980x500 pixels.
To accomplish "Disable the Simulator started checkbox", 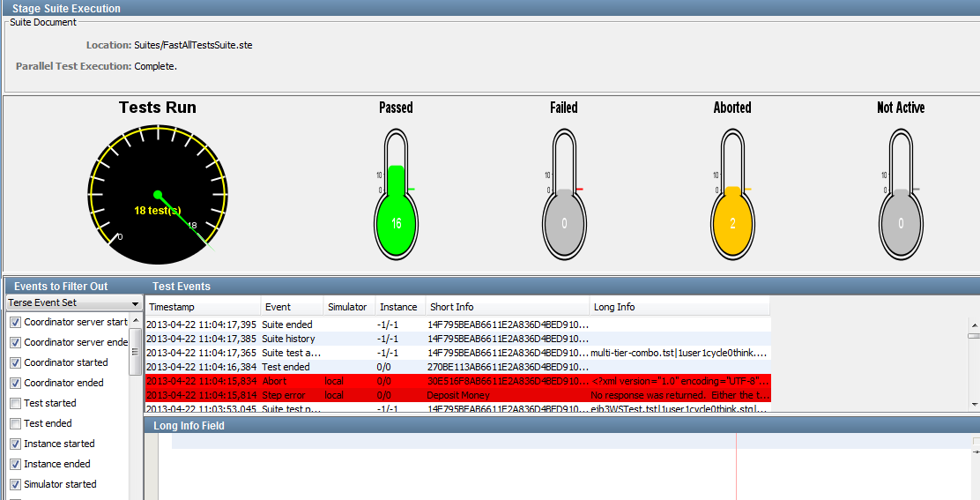I will [15, 485].
